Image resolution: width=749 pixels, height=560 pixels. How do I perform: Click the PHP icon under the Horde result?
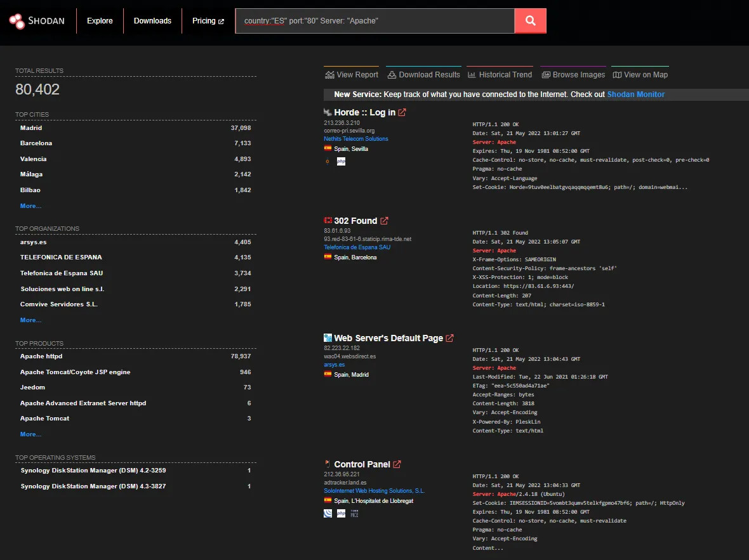pyautogui.click(x=341, y=161)
